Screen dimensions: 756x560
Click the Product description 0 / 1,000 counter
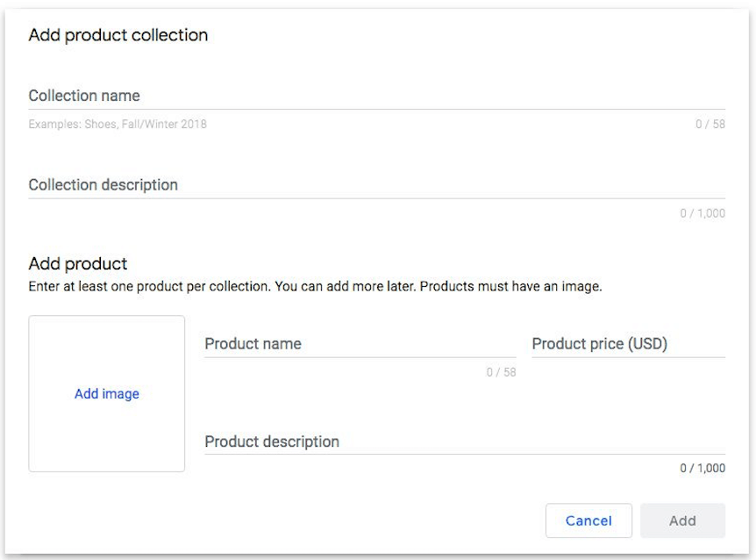point(703,468)
